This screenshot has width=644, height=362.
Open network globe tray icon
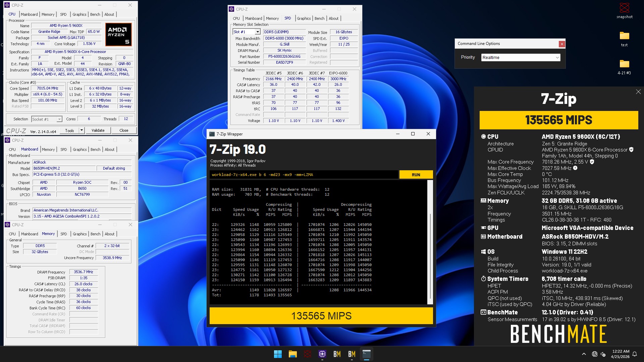coord(594,354)
